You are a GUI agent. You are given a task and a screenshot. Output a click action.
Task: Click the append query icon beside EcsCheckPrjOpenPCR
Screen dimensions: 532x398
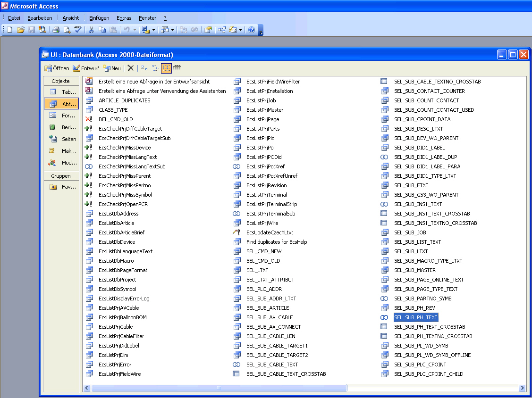pos(89,204)
